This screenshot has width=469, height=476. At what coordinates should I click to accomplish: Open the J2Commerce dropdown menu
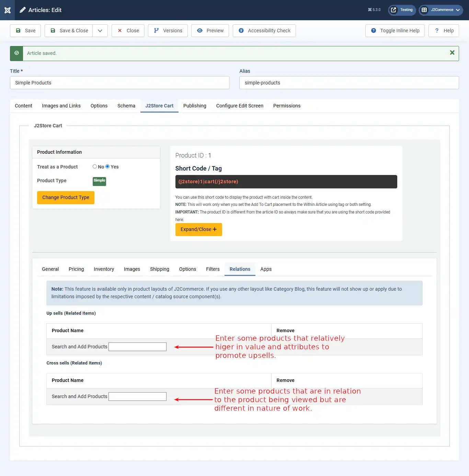click(441, 10)
